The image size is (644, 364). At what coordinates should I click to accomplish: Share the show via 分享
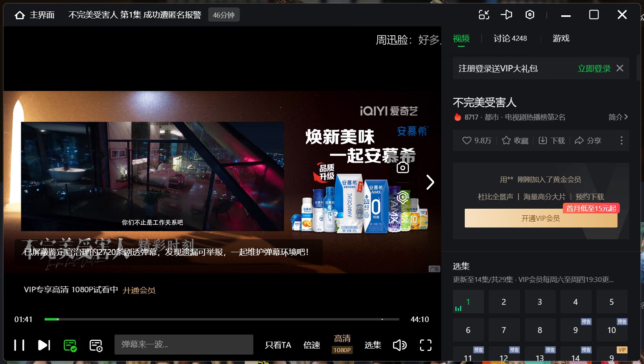tap(588, 140)
